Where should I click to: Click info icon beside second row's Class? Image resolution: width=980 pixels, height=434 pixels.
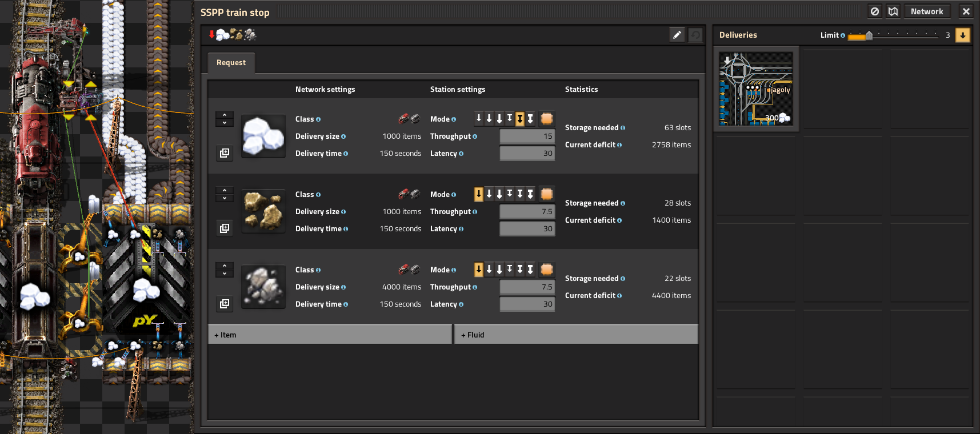coord(318,195)
